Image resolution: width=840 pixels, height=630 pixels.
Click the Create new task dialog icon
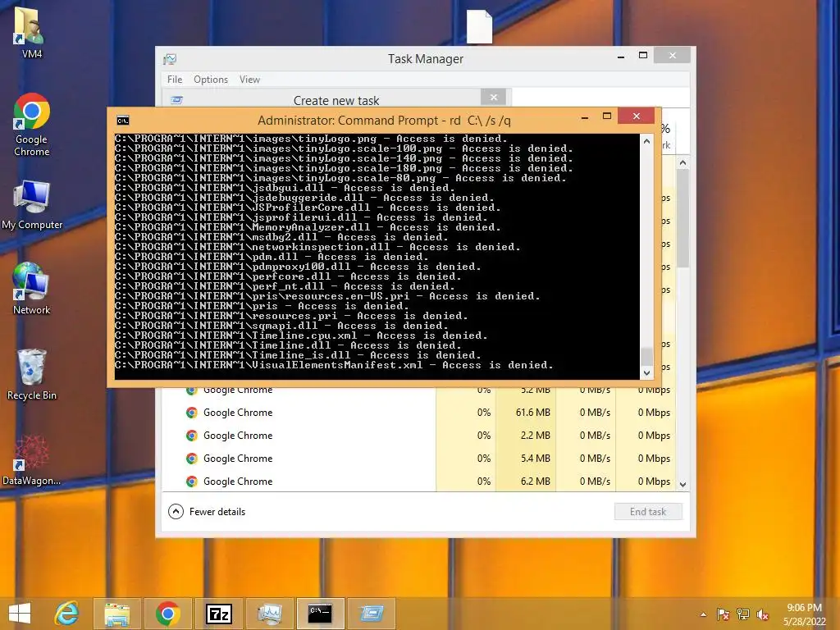click(x=176, y=100)
